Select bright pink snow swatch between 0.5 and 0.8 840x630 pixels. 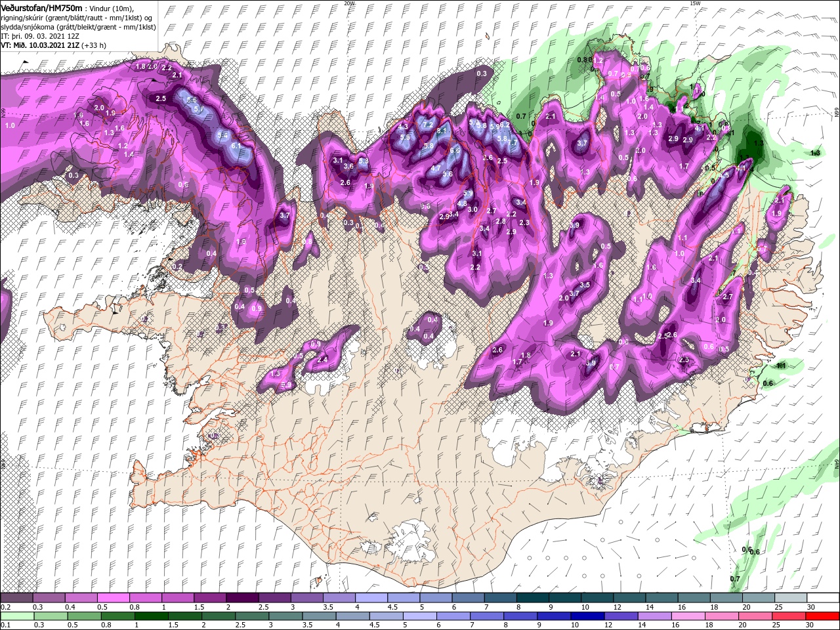click(113, 598)
